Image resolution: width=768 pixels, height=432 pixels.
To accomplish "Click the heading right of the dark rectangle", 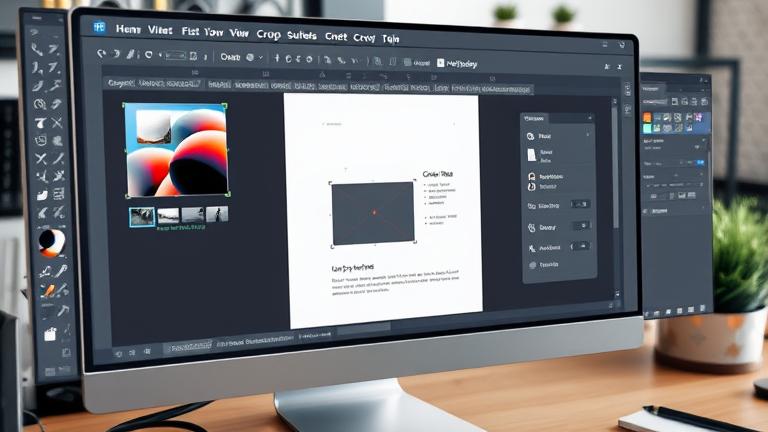I will (437, 174).
